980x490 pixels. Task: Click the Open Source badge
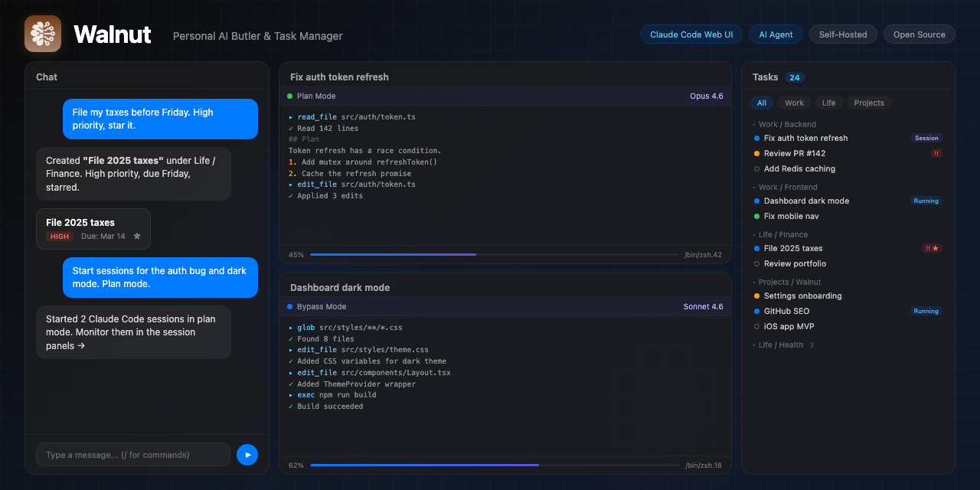(x=919, y=34)
